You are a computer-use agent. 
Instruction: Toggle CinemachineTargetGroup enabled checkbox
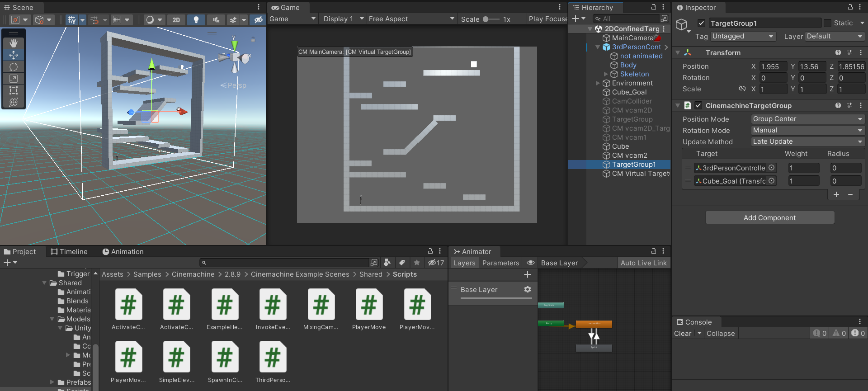coord(698,105)
